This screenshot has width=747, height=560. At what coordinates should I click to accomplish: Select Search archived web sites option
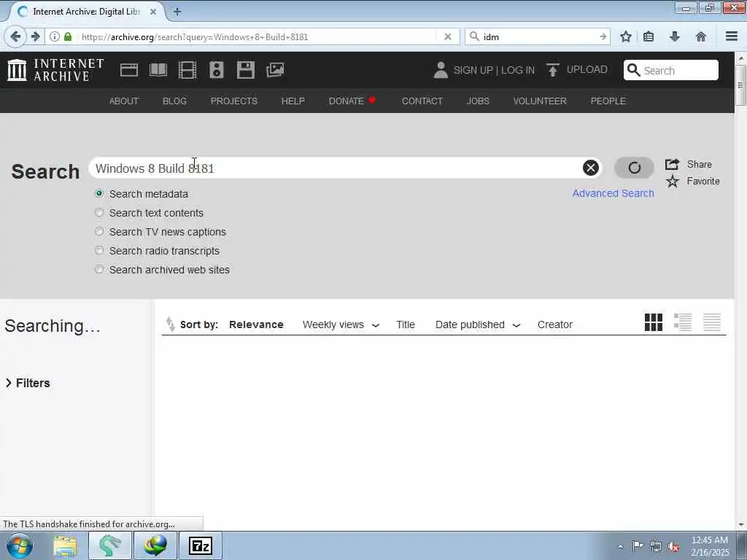pyautogui.click(x=99, y=270)
